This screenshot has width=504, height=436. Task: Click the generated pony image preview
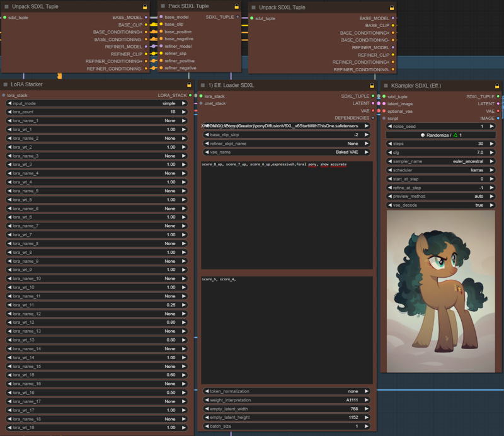pos(440,291)
